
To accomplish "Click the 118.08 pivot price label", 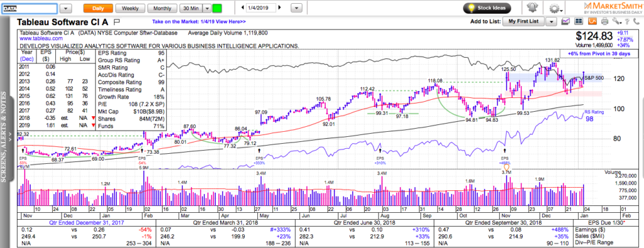I will [435, 80].
